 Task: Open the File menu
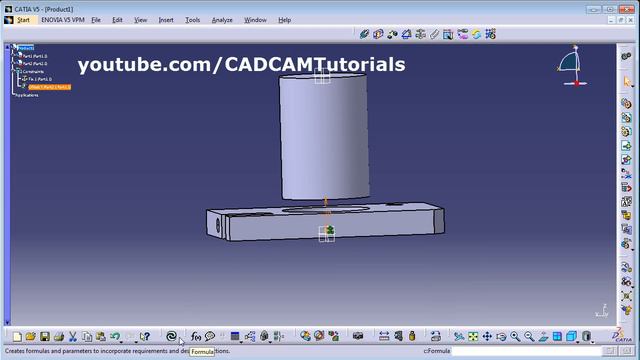click(96, 20)
